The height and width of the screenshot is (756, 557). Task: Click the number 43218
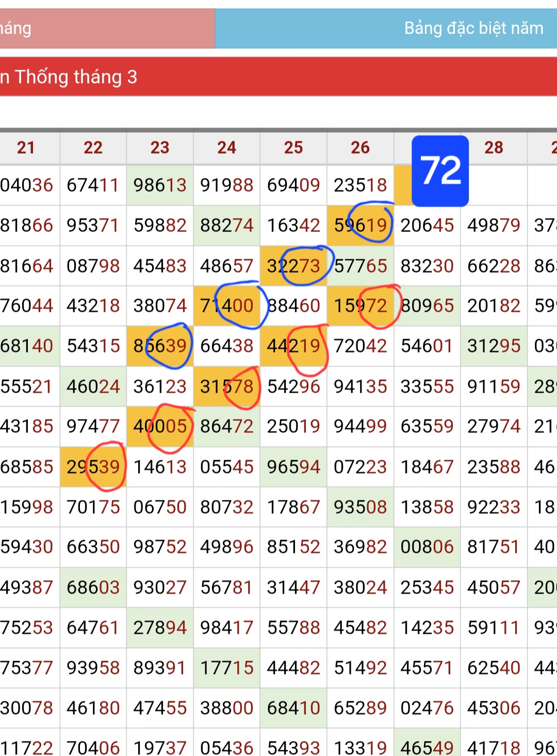[93, 306]
